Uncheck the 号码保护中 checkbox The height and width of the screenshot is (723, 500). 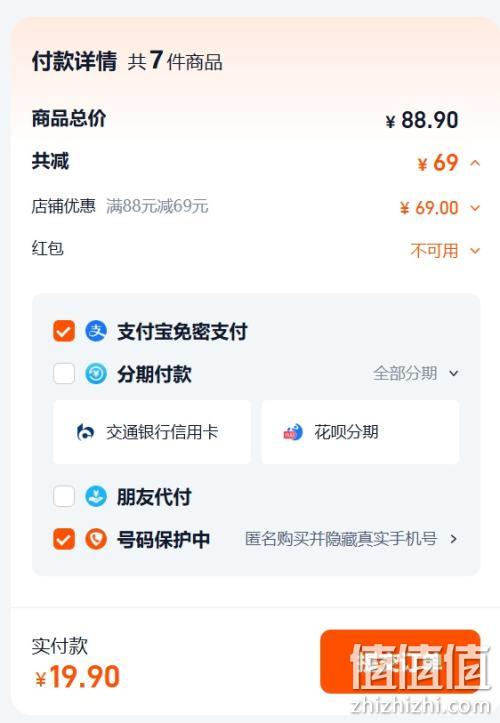tap(64, 539)
